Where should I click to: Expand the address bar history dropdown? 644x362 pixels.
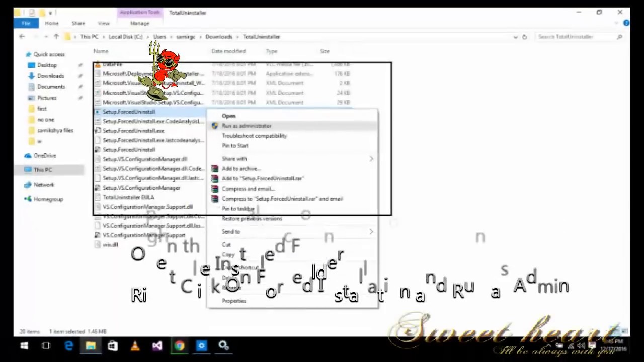pyautogui.click(x=515, y=37)
